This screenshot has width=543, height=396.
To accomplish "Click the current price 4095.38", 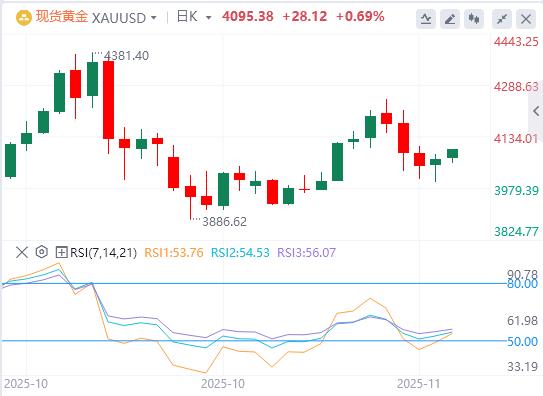I will [248, 16].
